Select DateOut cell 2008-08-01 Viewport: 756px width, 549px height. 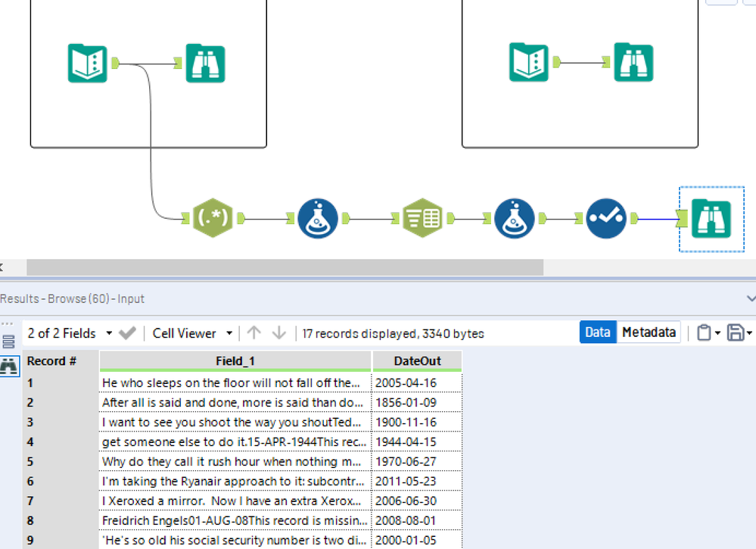[x=417, y=520]
